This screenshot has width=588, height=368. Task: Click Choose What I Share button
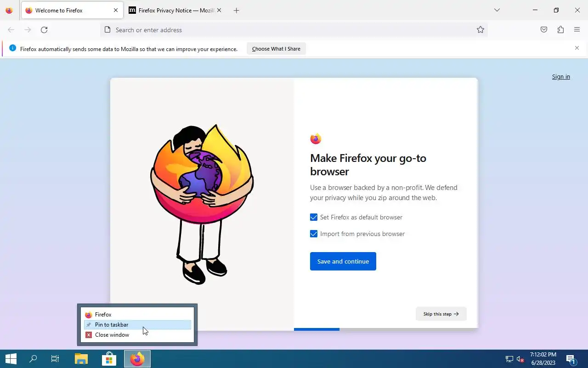[x=276, y=49]
